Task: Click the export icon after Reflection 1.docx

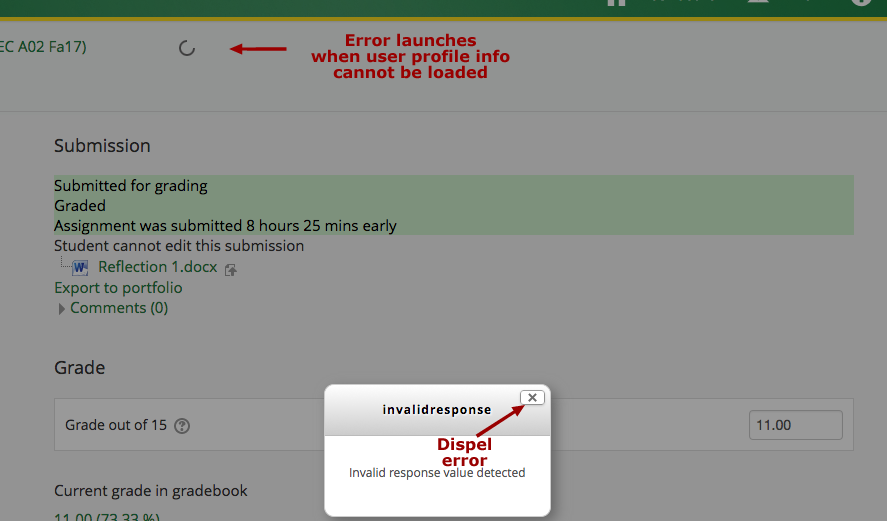Action: tap(231, 269)
